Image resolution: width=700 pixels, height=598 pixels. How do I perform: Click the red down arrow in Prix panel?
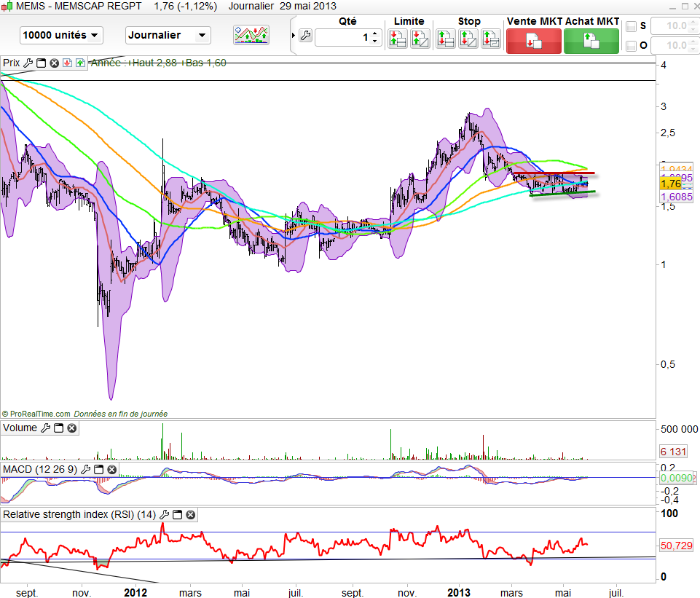pos(66,63)
